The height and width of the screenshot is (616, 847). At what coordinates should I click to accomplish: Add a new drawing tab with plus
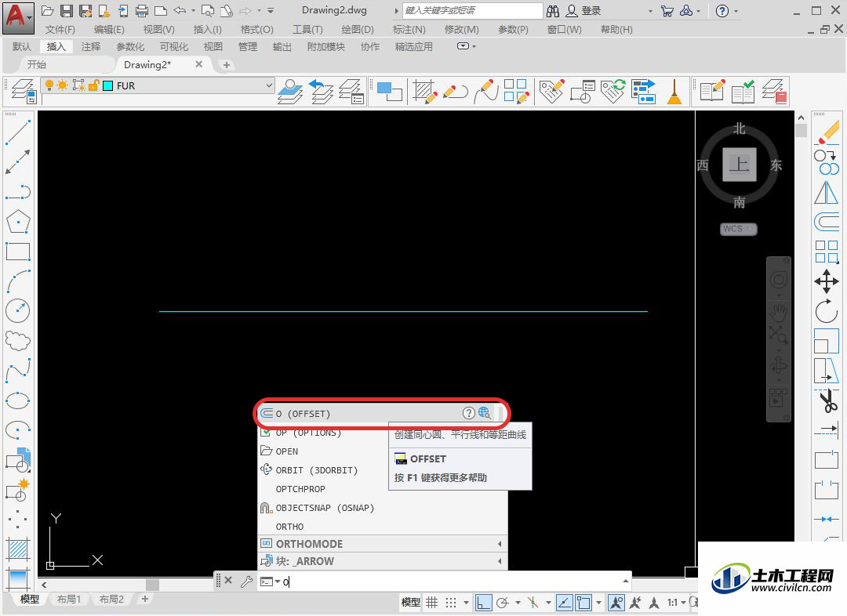(x=227, y=65)
